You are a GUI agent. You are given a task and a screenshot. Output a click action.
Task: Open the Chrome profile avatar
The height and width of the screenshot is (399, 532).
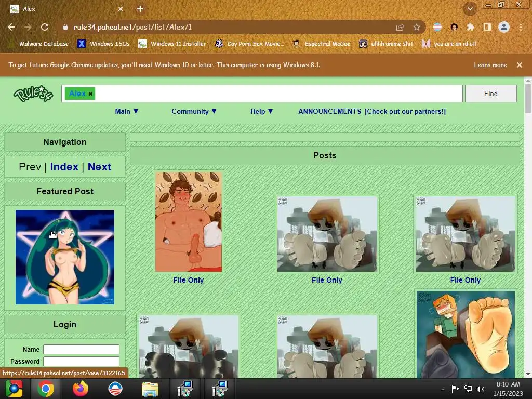point(504,27)
